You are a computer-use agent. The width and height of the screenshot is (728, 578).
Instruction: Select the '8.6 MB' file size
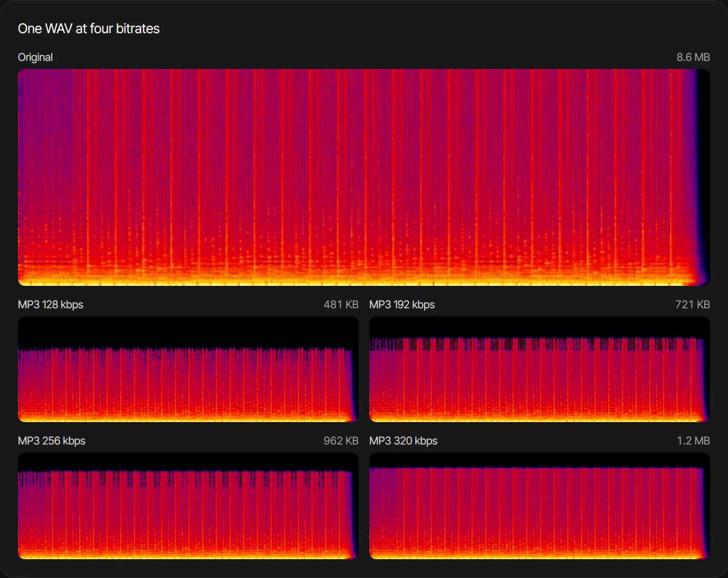point(693,57)
